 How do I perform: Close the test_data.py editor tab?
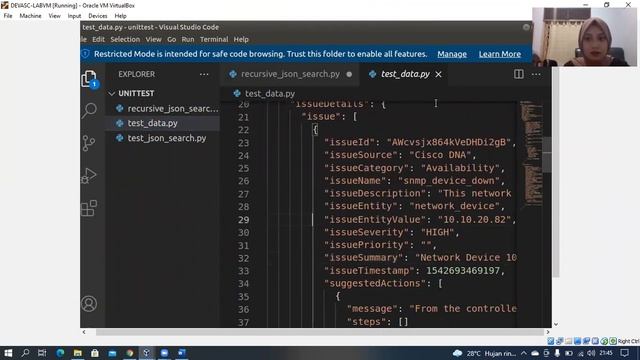pos(438,74)
